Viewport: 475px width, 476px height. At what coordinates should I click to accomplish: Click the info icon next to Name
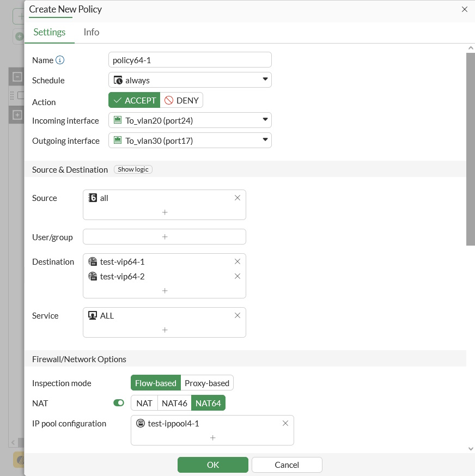coord(60,60)
